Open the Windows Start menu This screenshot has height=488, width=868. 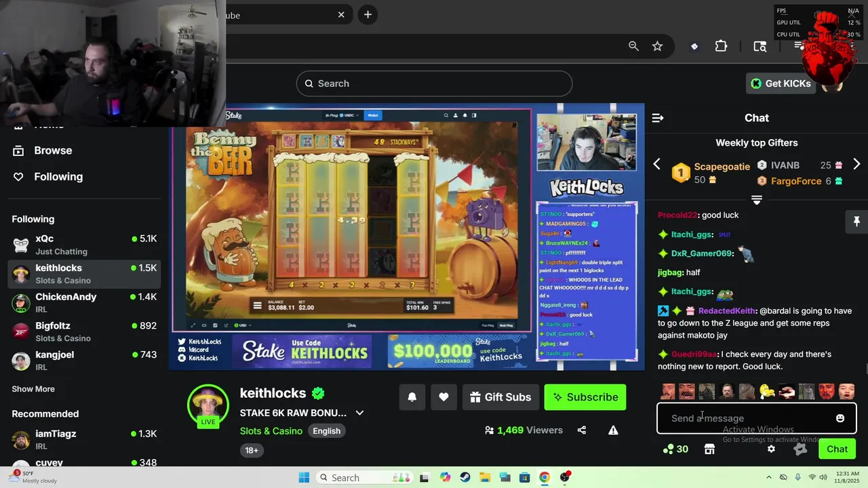point(304,477)
